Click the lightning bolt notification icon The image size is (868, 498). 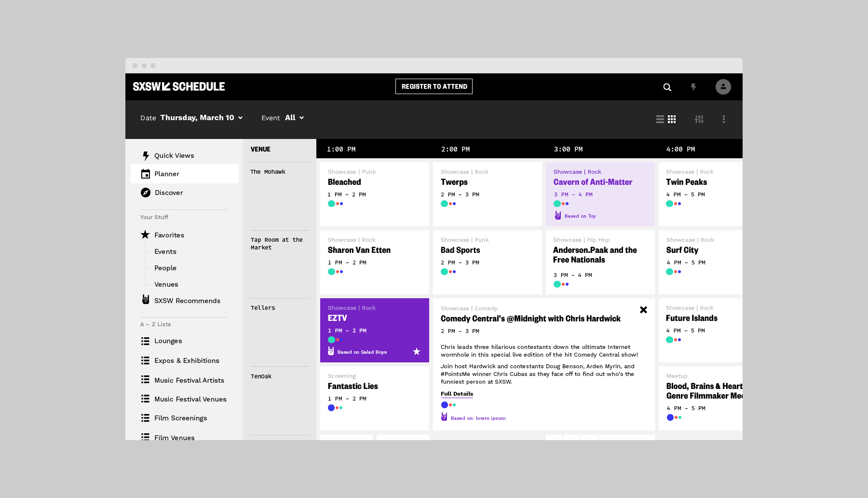[x=694, y=87]
